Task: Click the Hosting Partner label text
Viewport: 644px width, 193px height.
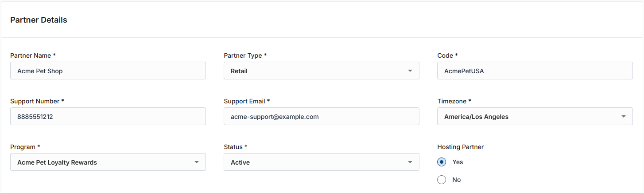Action: (460, 147)
